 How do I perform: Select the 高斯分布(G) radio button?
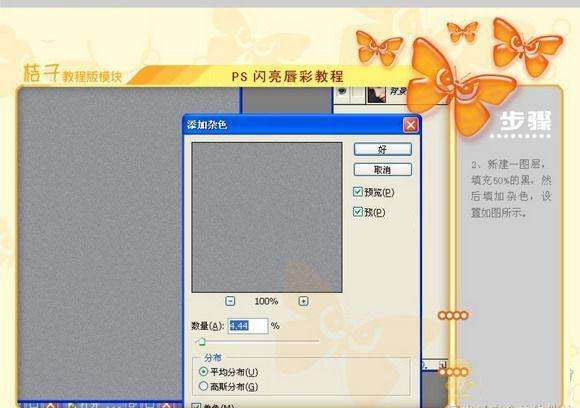[x=203, y=386]
